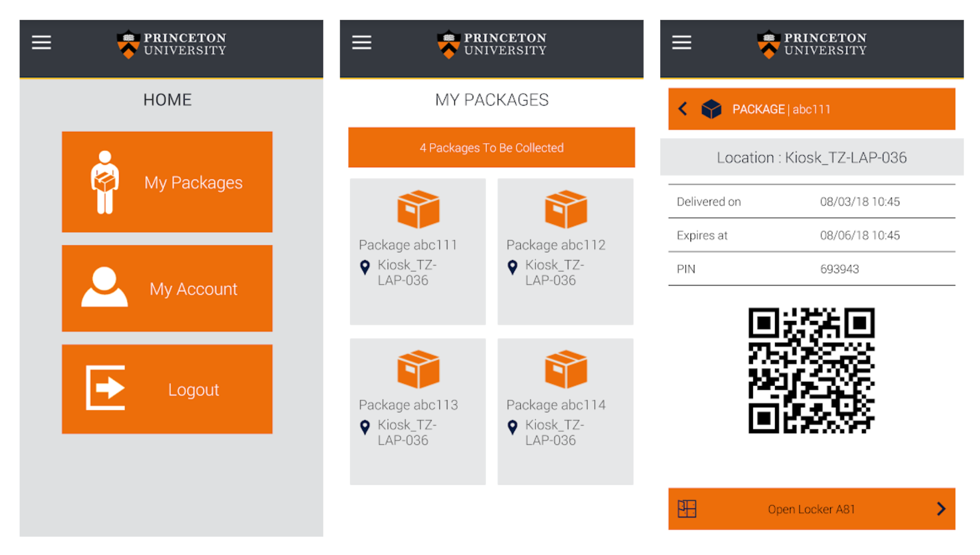Click Kiosk_TZ-LAP-036 under Package abc112
Screen dimensions: 980x555
coord(554,273)
